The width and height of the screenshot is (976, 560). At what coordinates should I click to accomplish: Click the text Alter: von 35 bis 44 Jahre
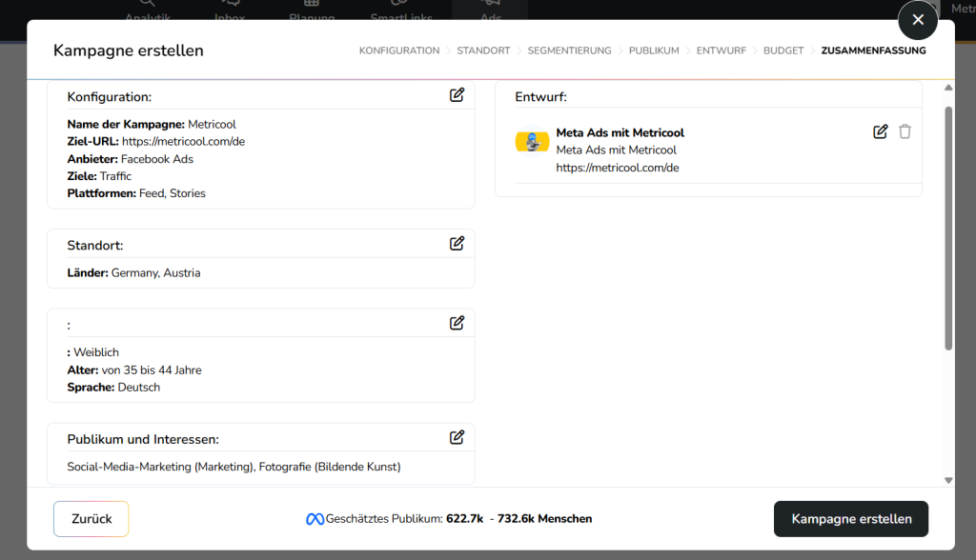pos(134,370)
